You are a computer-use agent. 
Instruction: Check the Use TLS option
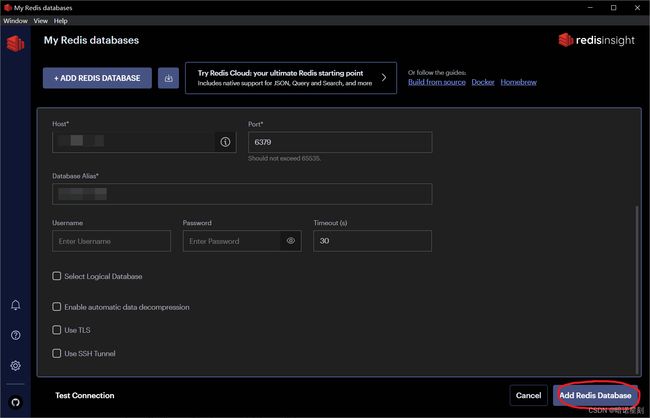(x=57, y=330)
